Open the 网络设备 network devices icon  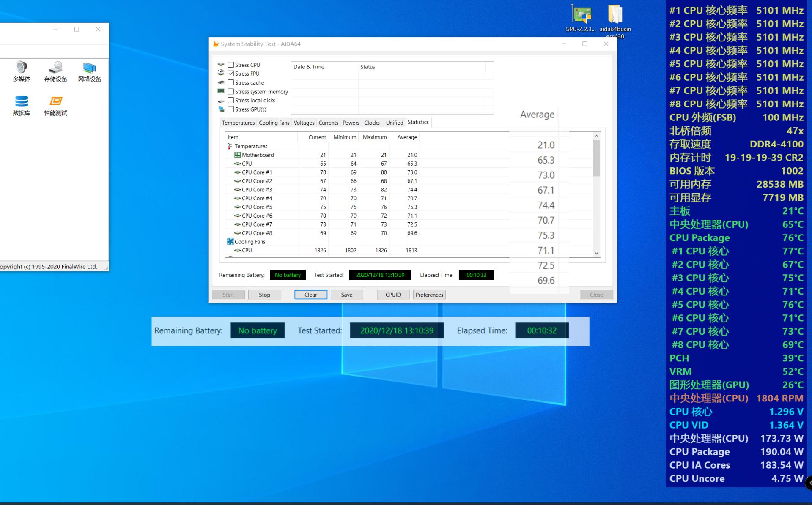coord(89,68)
